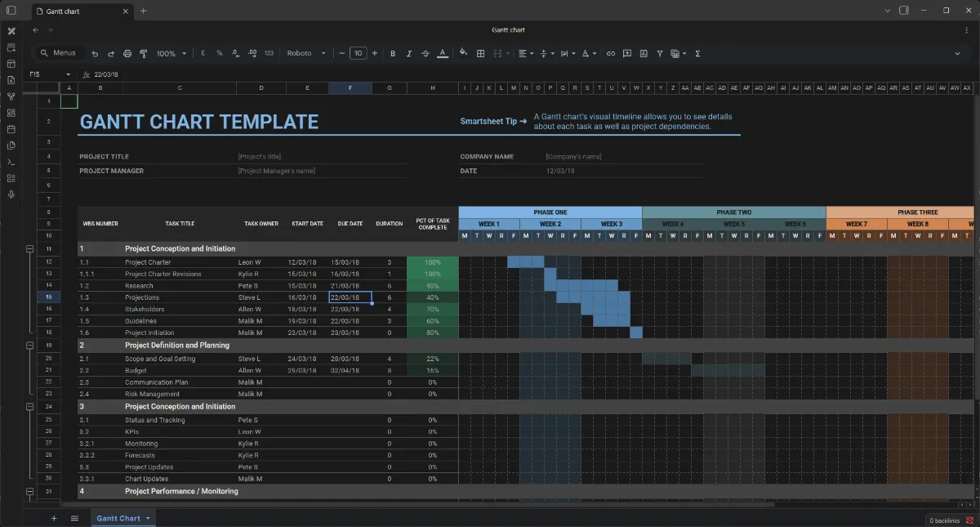Toggle bold formatting
The image size is (980, 527).
[x=393, y=53]
